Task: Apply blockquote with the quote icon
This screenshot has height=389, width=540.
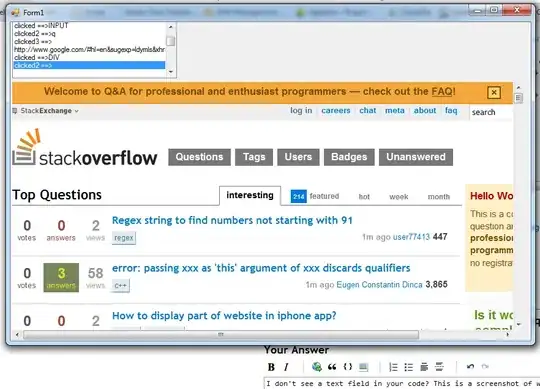Action: 332,367
